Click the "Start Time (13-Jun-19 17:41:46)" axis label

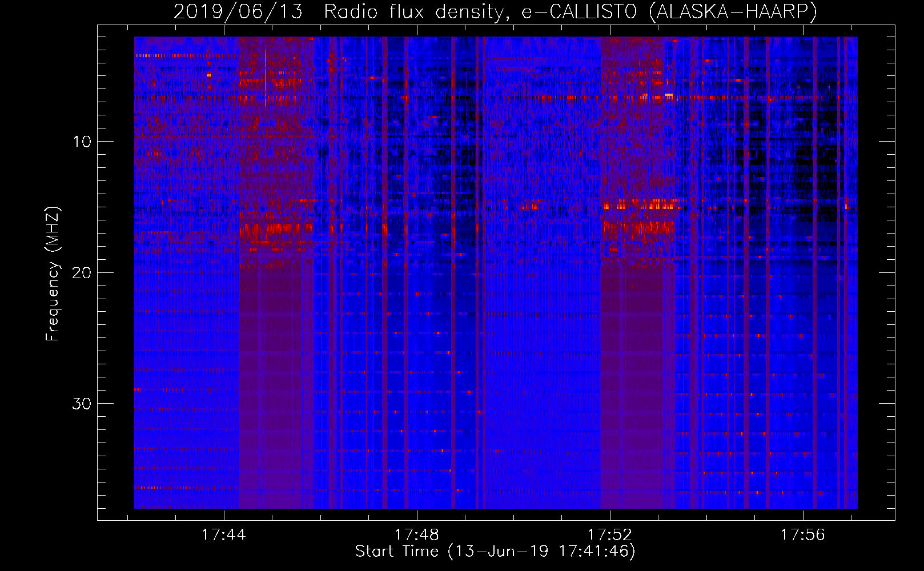[495, 552]
